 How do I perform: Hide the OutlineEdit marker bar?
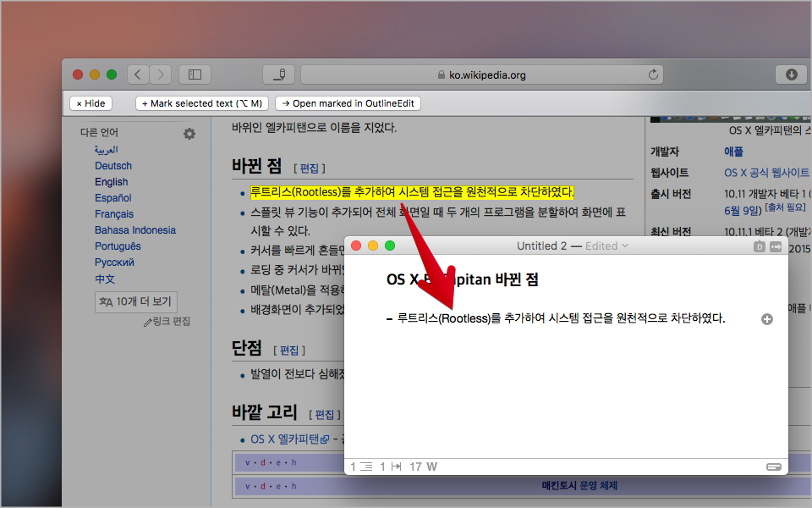[91, 103]
